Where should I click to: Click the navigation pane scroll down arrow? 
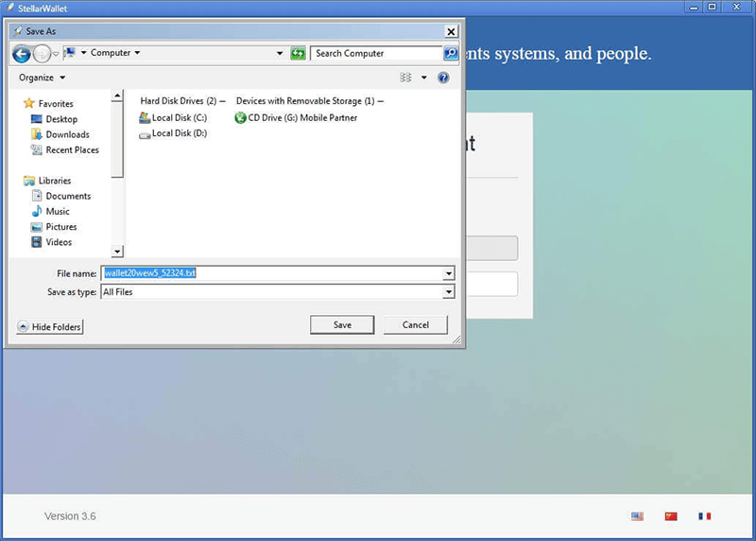click(x=117, y=251)
